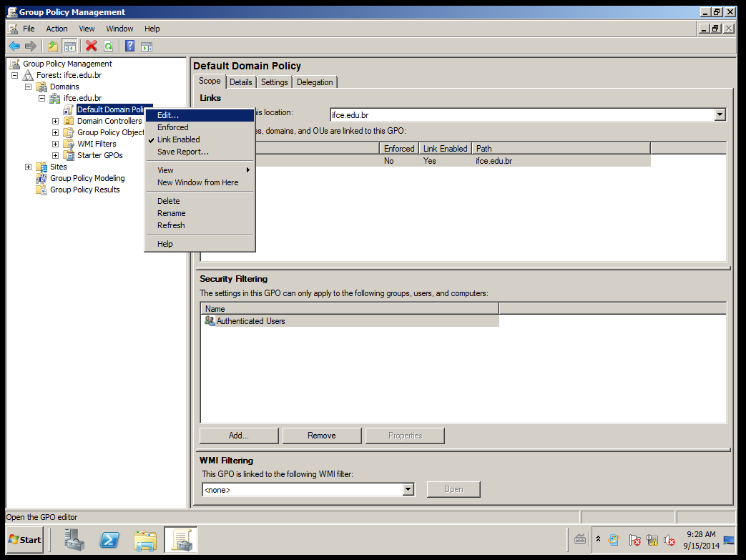746x560 pixels.
Task: Open the Action menu in menu bar
Action: (57, 29)
